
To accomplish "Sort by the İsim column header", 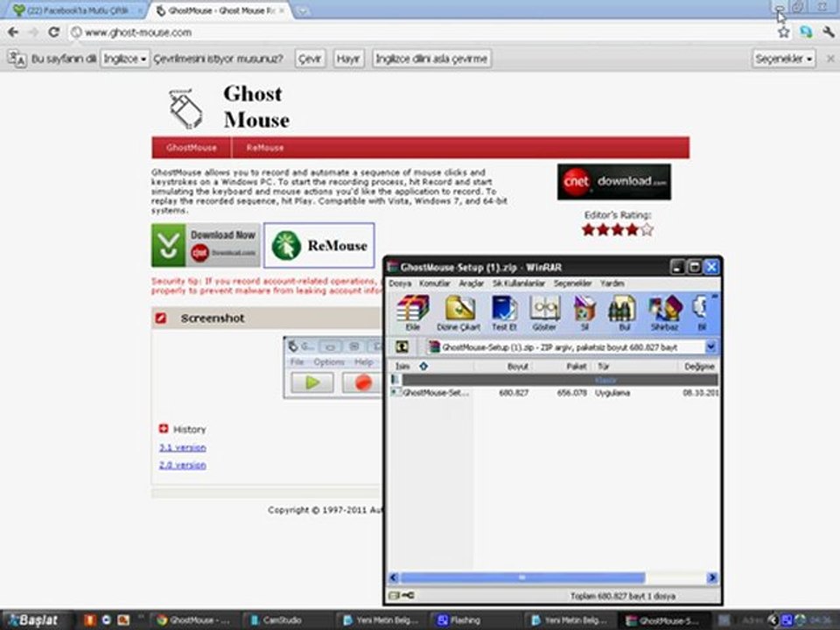I will 431,367.
